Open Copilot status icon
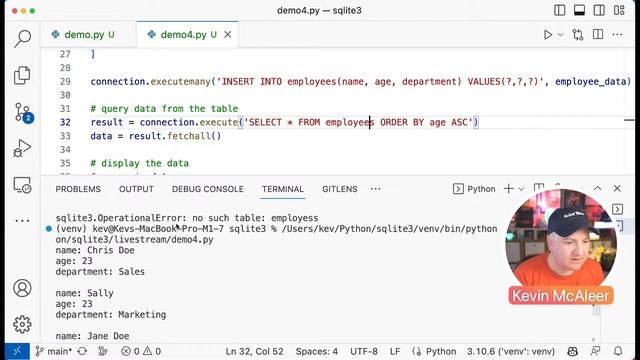 click(x=573, y=351)
